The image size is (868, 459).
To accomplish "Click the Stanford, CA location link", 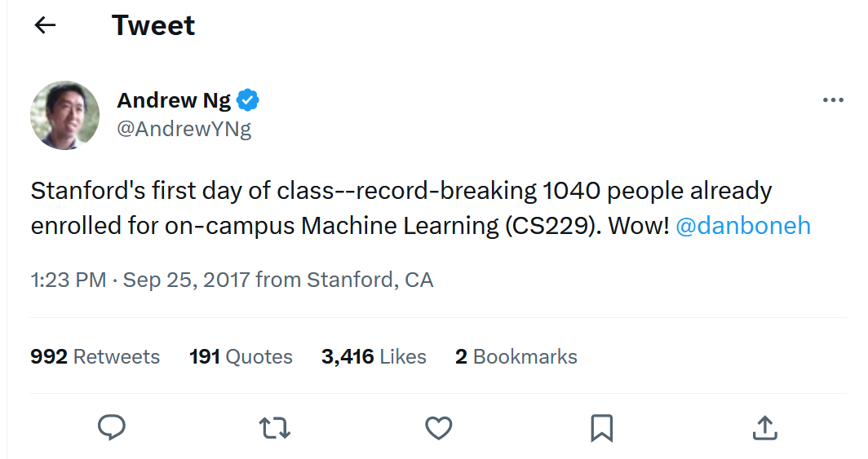I will pos(370,280).
